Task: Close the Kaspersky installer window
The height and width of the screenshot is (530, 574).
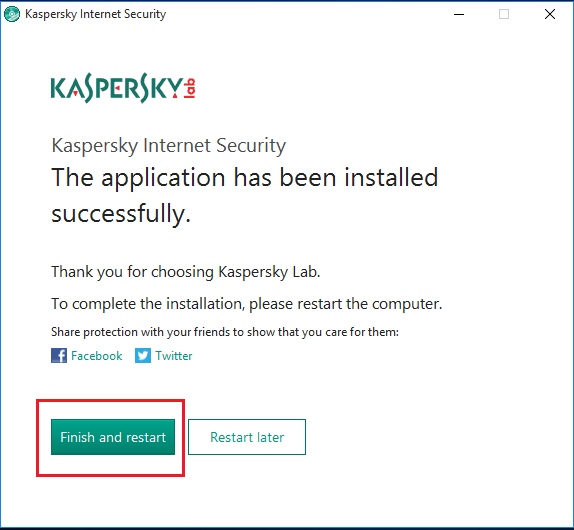Action: click(550, 14)
